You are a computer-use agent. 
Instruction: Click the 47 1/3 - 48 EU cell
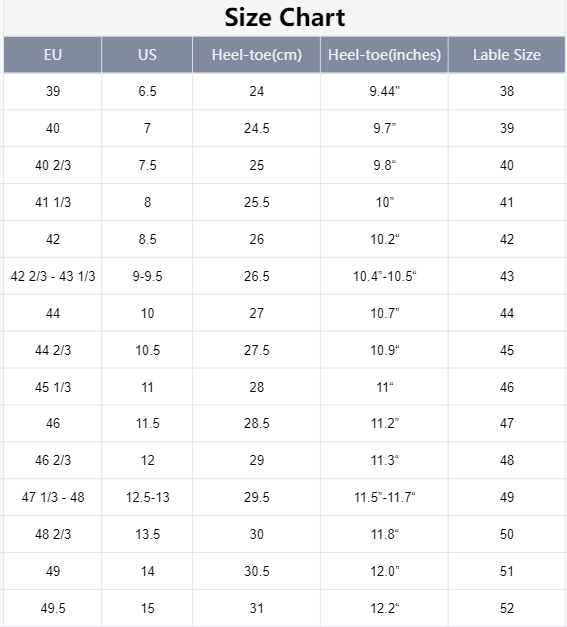point(52,497)
